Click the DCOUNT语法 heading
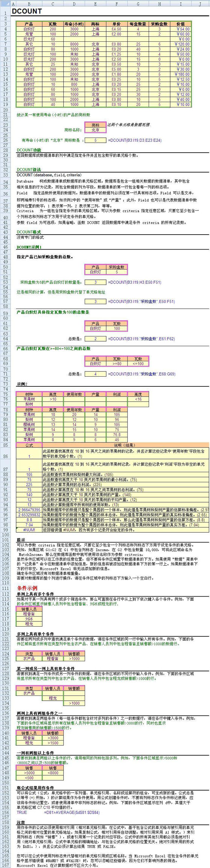 [29, 170]
